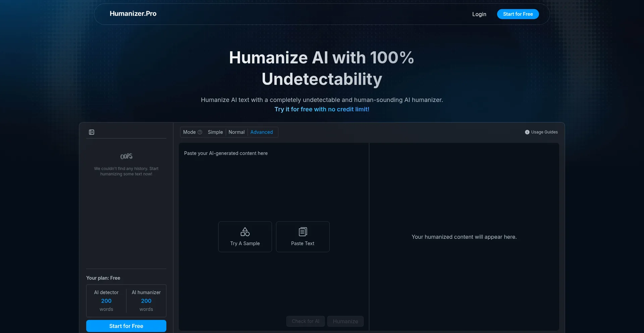
Task: Choose the Advanced mode option
Action: pos(261,132)
